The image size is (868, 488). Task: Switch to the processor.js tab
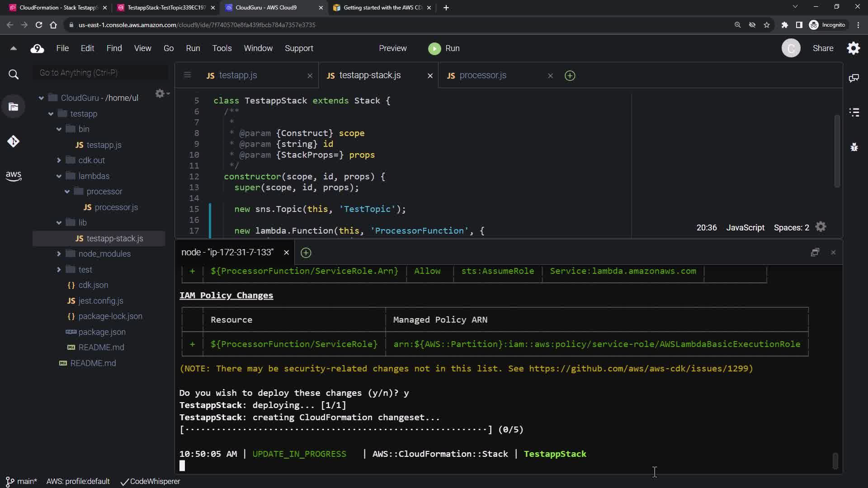482,75
